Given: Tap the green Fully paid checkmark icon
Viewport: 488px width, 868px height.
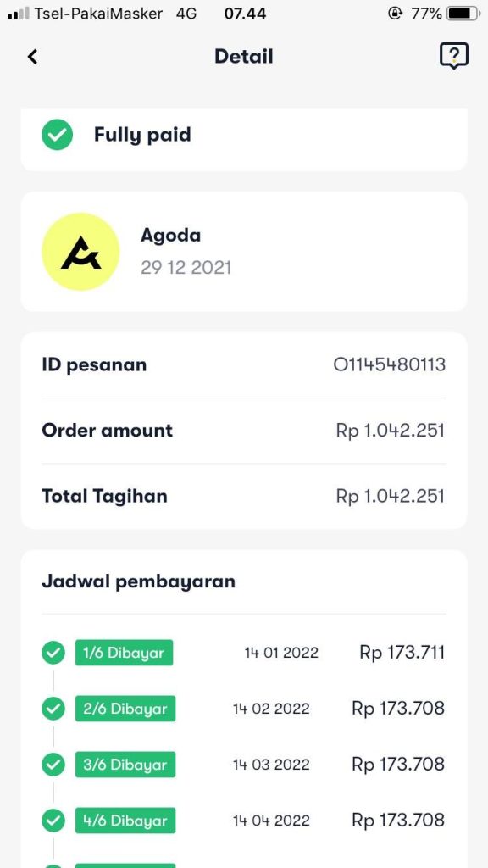Looking at the screenshot, I should point(56,134).
